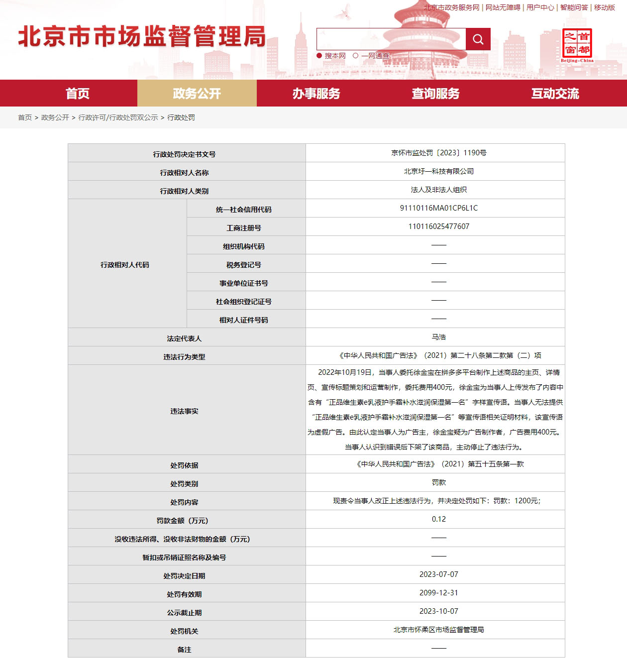Click the 税务登记号 label

pos(244,265)
